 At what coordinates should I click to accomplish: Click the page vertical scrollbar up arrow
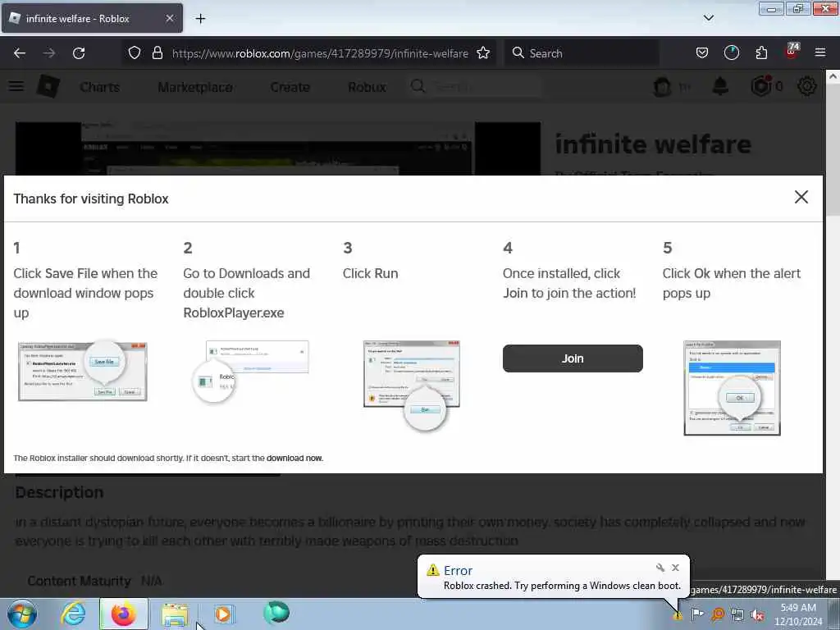[833, 76]
